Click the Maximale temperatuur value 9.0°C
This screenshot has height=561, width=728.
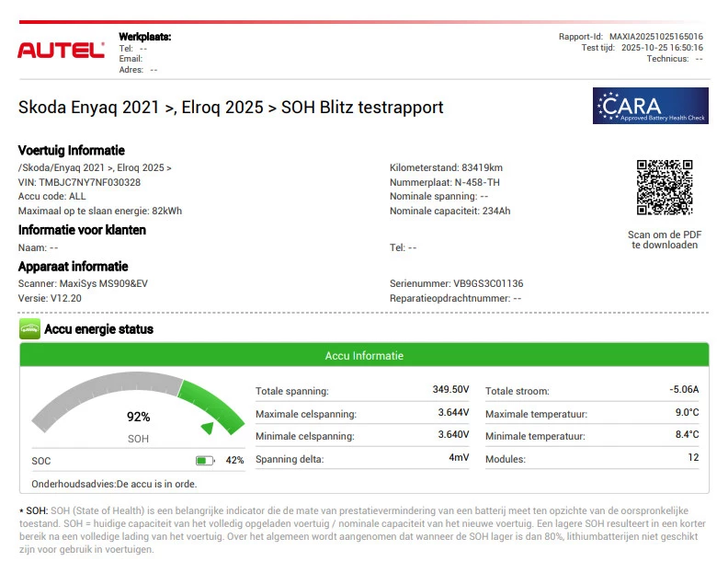pos(688,412)
